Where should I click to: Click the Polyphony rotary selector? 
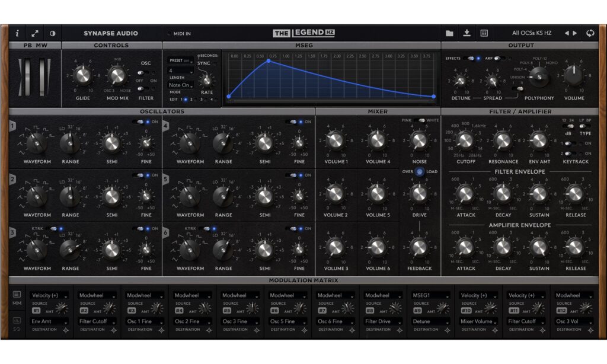click(539, 76)
